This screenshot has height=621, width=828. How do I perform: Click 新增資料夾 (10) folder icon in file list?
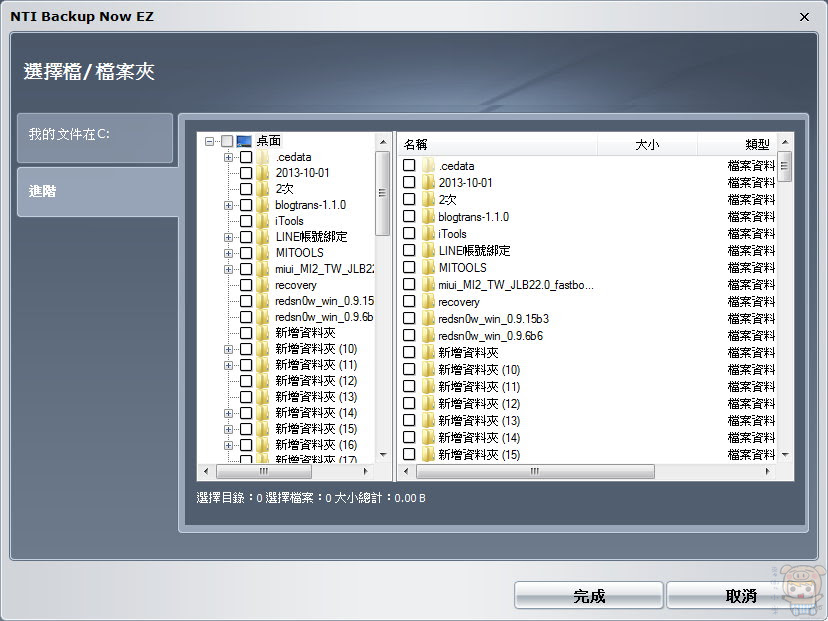pos(428,369)
